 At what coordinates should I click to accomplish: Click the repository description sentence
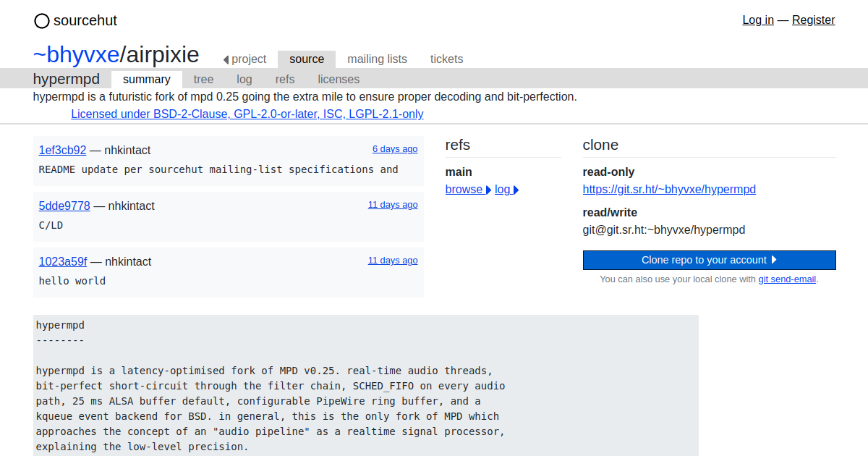click(x=305, y=96)
